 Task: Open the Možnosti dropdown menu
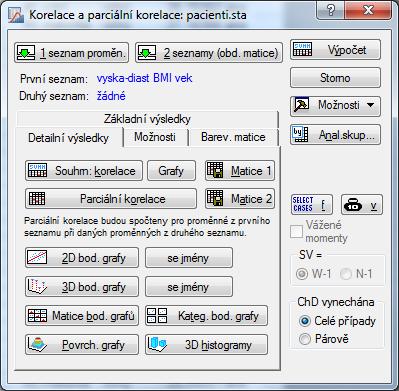click(x=335, y=106)
